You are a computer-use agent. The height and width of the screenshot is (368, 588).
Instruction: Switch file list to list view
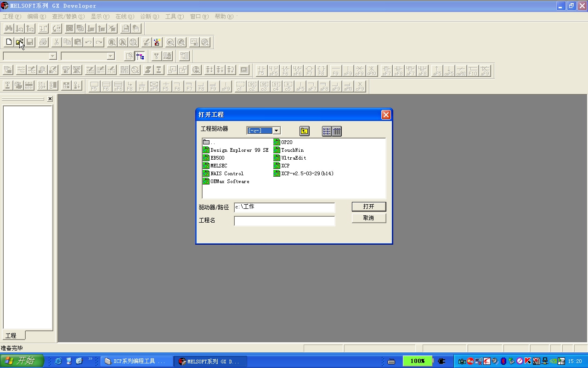(327, 132)
